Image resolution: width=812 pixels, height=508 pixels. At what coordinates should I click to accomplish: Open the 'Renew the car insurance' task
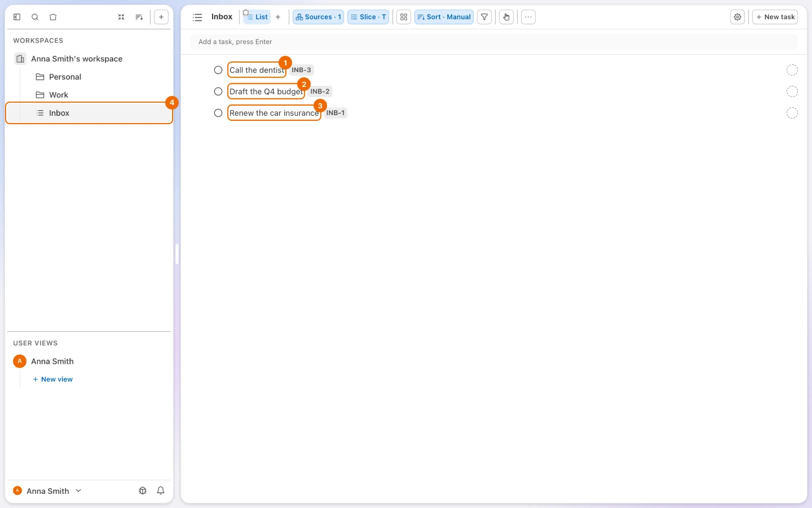pyautogui.click(x=274, y=113)
